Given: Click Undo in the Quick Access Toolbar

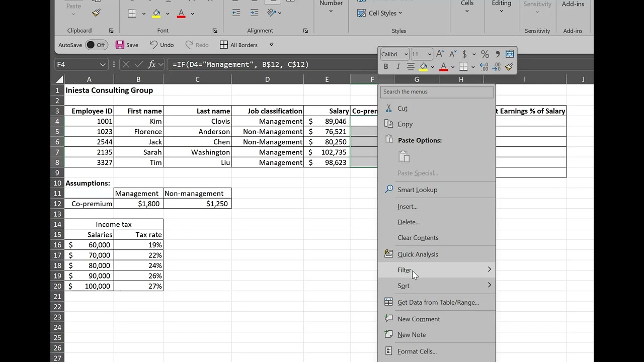Looking at the screenshot, I should click(162, 45).
